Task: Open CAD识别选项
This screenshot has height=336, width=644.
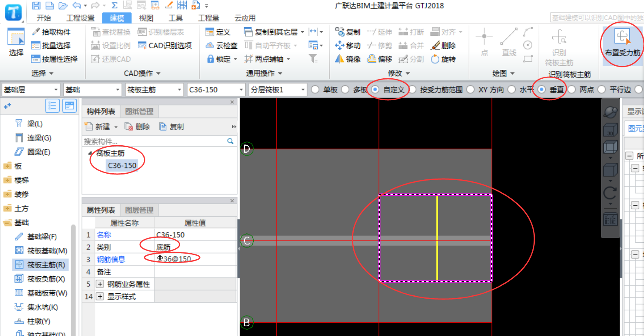Action: [x=164, y=45]
